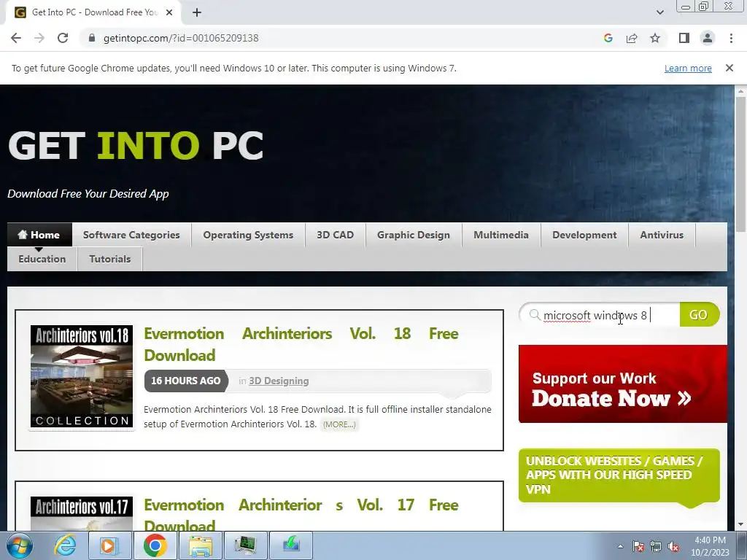Click the padlock site info icon
The height and width of the screenshot is (560, 747).
click(92, 38)
